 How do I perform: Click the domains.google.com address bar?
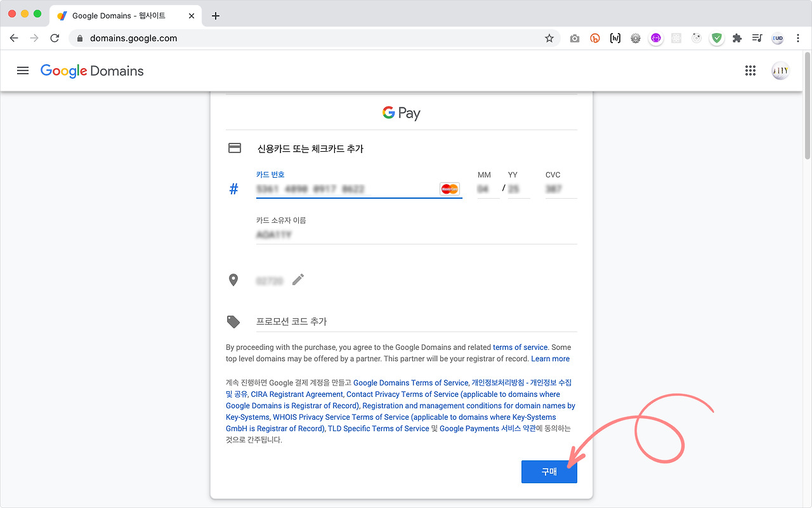pos(315,38)
